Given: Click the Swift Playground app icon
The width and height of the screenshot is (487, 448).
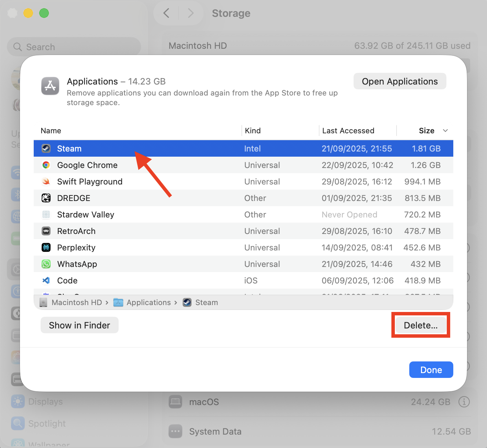Looking at the screenshot, I should click(x=46, y=181).
